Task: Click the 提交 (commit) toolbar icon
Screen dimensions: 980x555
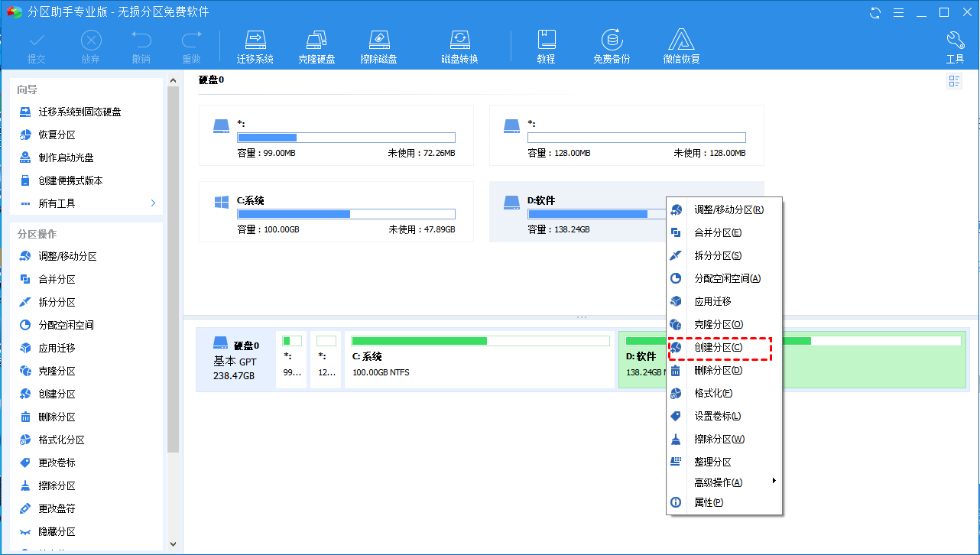Action: point(36,47)
